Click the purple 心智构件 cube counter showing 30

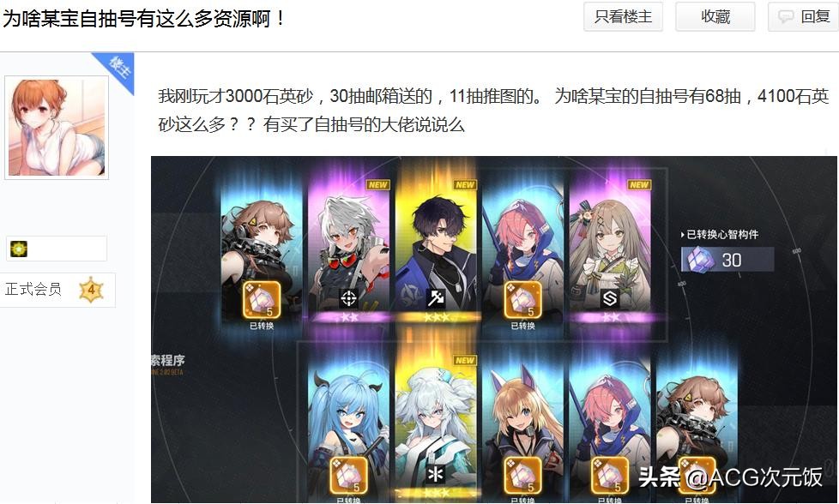(x=727, y=260)
